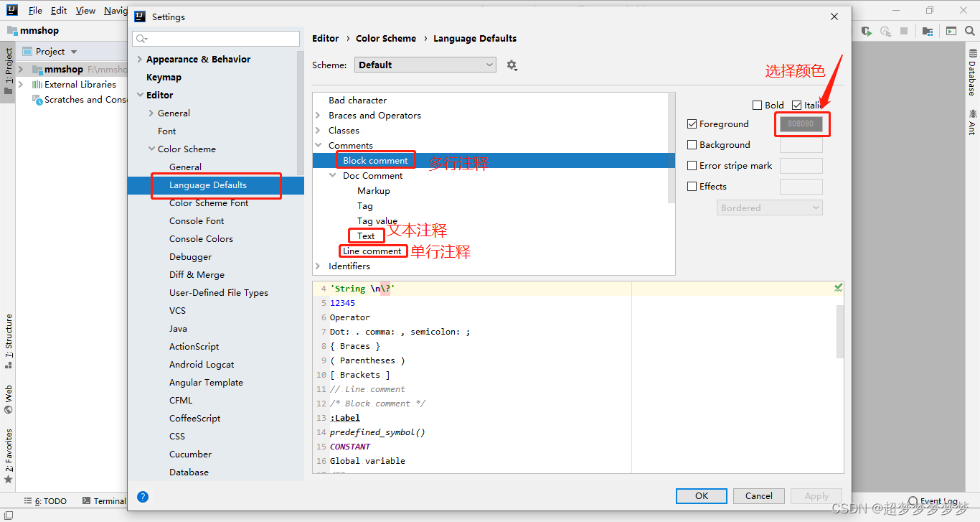
Task: Expand the Identifiers category
Action: pos(319,266)
